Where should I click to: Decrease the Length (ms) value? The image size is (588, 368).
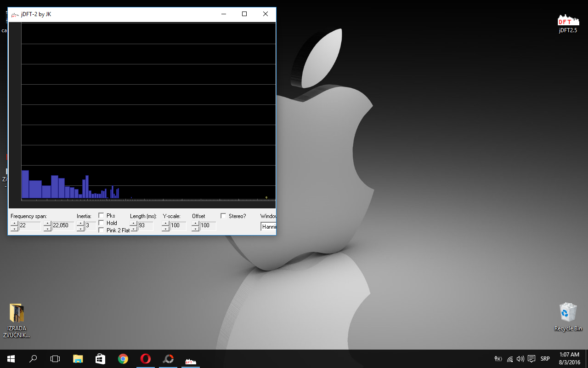click(x=134, y=229)
